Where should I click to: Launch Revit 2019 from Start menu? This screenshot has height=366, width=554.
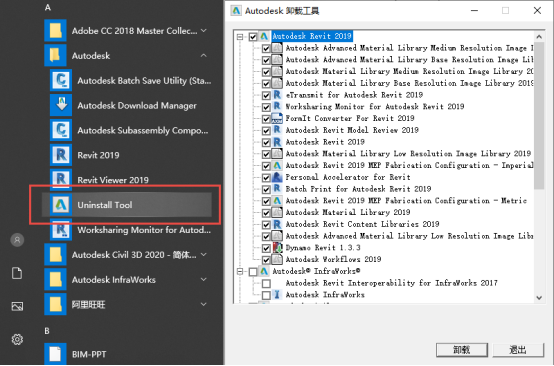pyautogui.click(x=61, y=155)
